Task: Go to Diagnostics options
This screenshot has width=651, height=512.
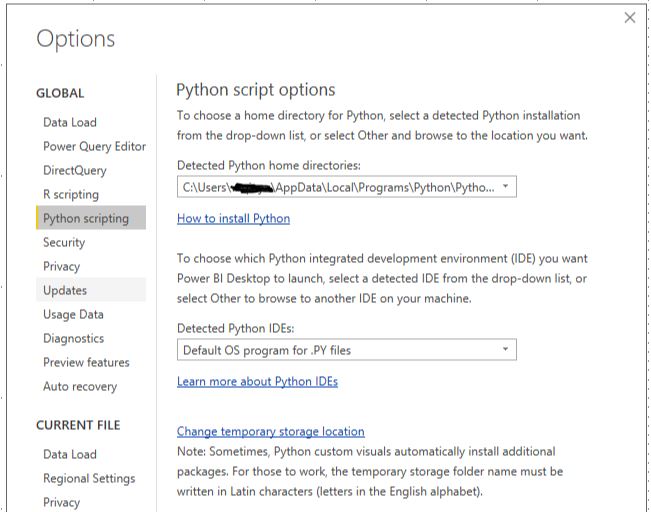Action: point(73,338)
